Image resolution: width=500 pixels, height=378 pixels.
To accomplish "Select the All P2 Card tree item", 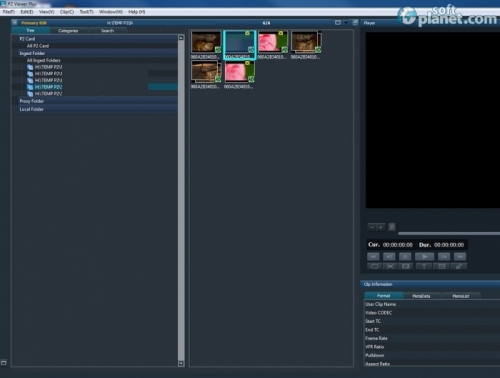I will coord(38,46).
